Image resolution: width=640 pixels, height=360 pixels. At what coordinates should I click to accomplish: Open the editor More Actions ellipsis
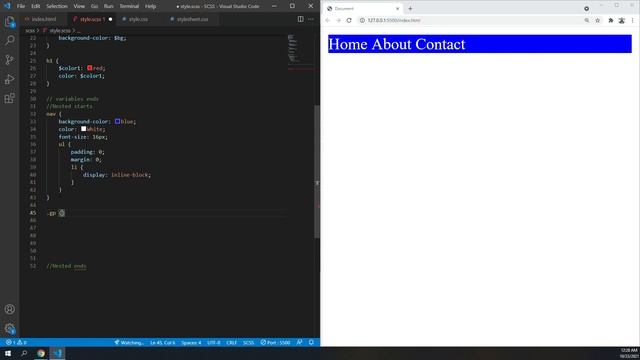pos(311,19)
